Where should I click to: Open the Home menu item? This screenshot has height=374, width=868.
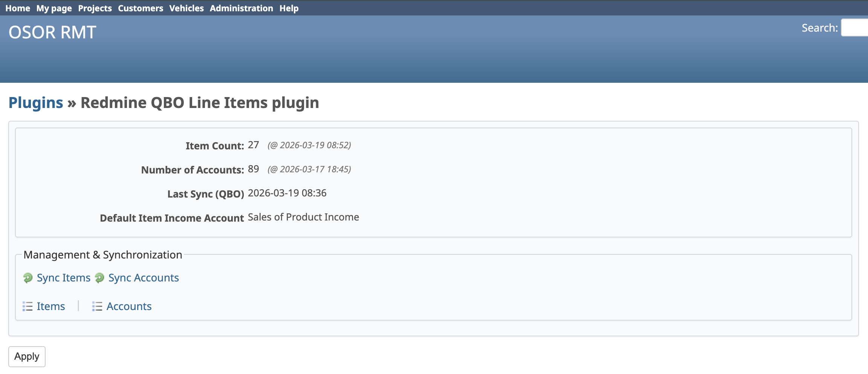tap(18, 8)
